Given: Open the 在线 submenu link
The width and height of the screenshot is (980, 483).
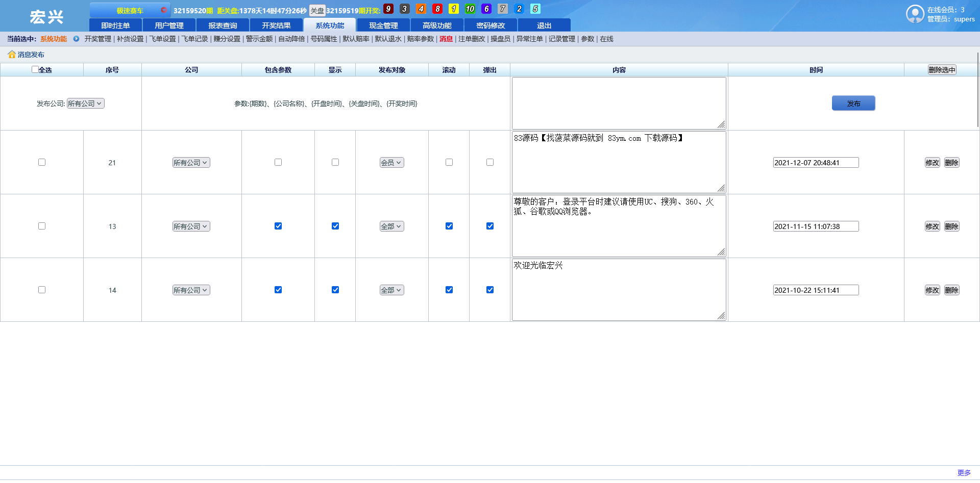Looking at the screenshot, I should pyautogui.click(x=606, y=39).
